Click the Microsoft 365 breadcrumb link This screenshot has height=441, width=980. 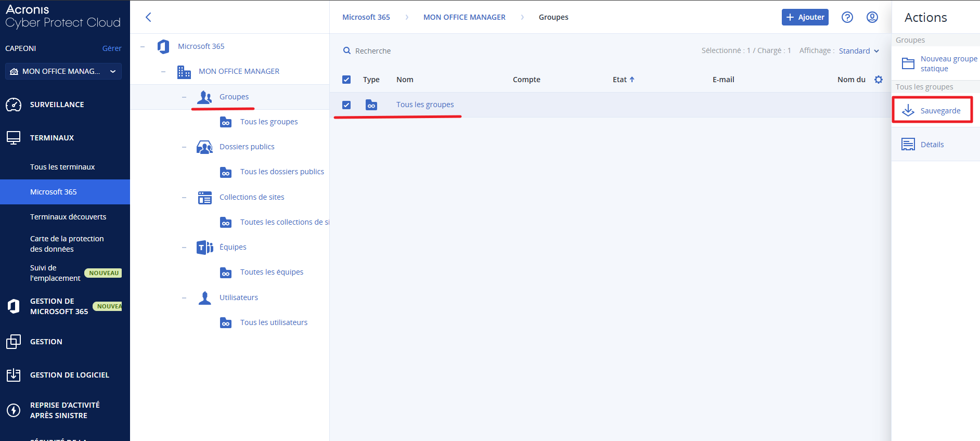[x=366, y=17]
